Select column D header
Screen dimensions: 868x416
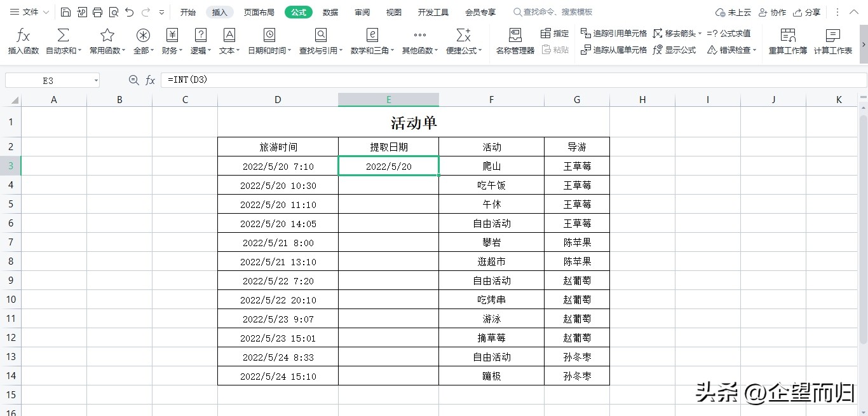click(x=278, y=99)
